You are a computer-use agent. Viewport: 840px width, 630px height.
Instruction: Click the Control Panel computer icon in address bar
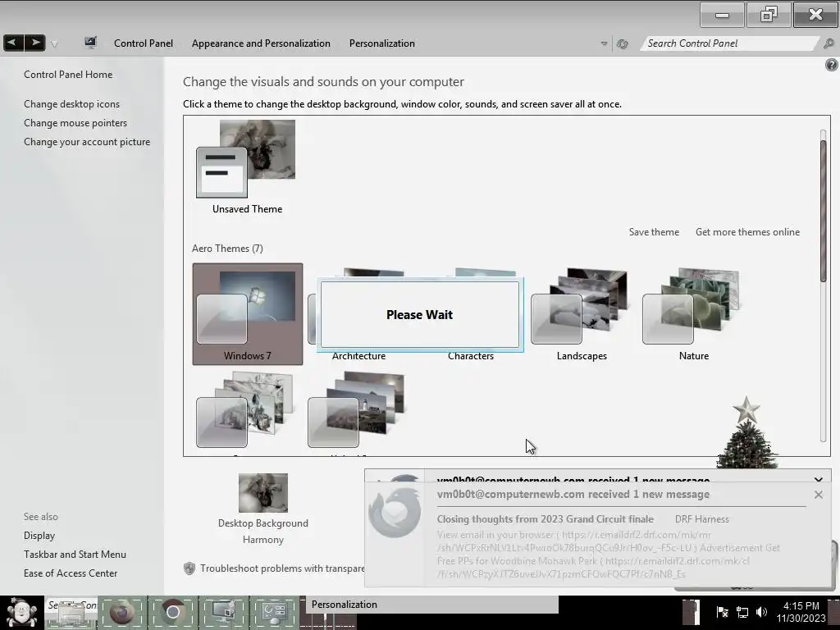90,43
